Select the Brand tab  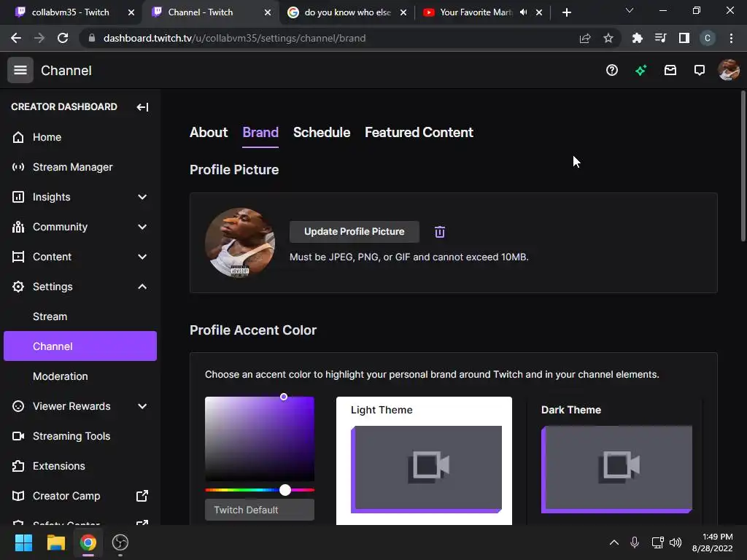pyautogui.click(x=260, y=133)
